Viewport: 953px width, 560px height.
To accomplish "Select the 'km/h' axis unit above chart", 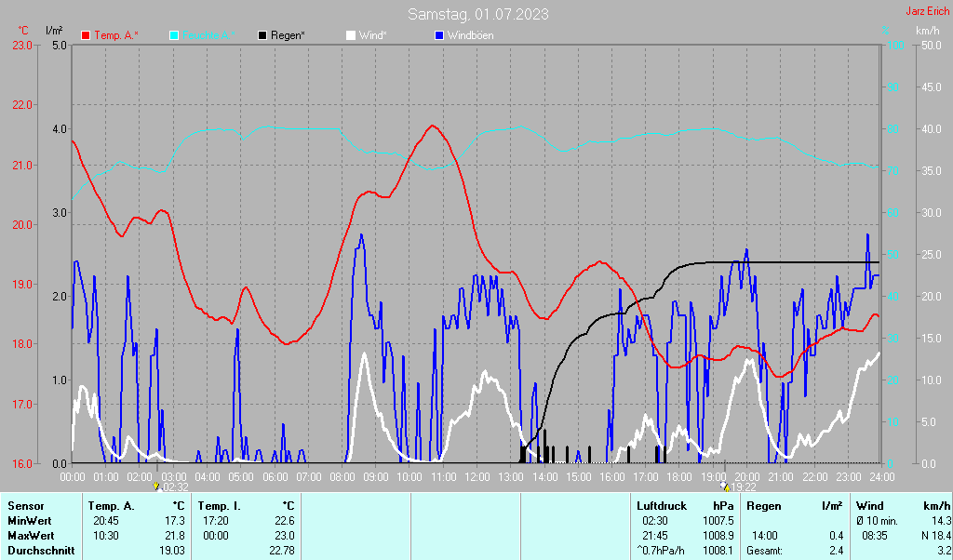I will (x=928, y=31).
